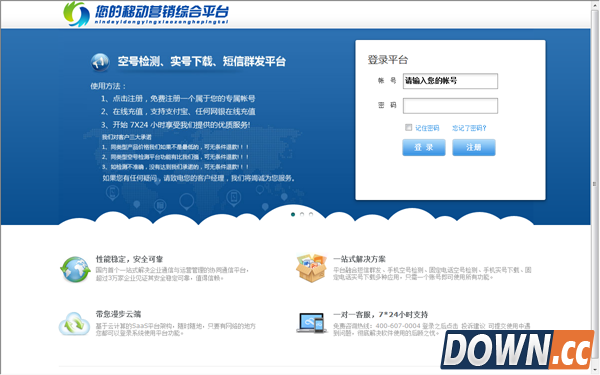Click the 登录平台 heading
Viewport: 600px width, 375px height.
(x=388, y=60)
